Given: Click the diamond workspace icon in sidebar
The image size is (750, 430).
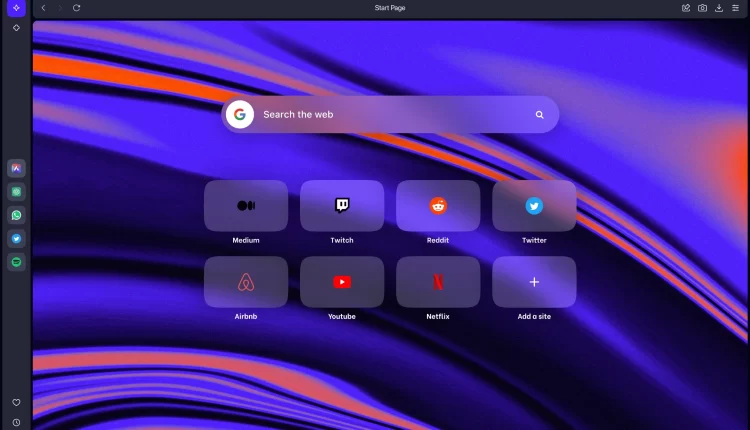Looking at the screenshot, I should pos(16,28).
